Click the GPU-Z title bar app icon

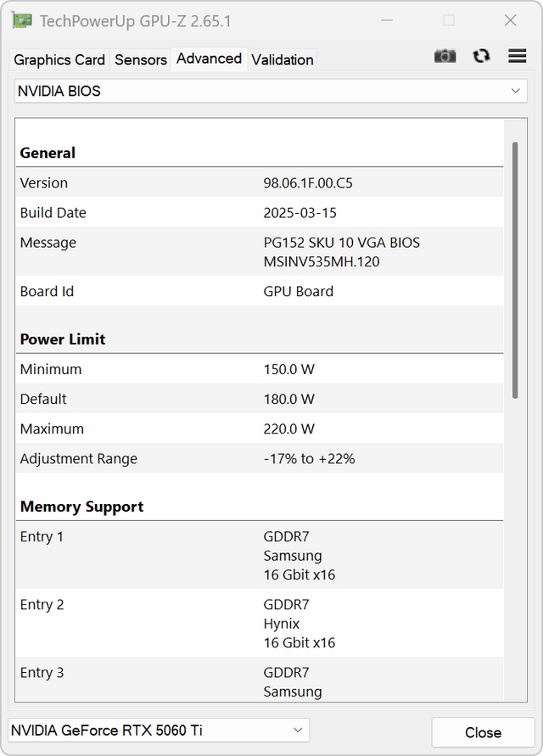(x=22, y=20)
